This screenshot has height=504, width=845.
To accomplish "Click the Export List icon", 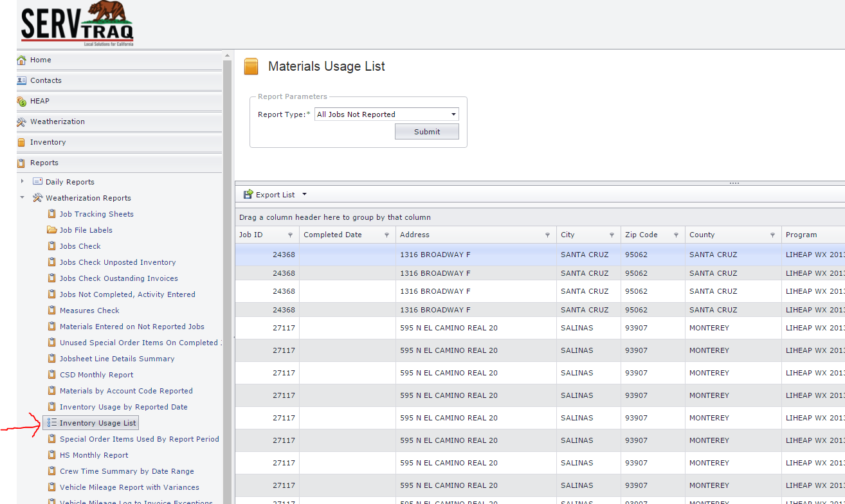I will click(247, 194).
